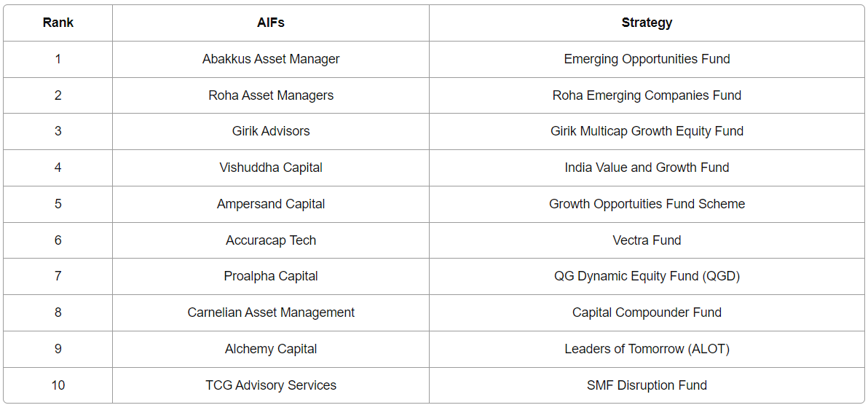Select the Accuracap Tech cell

coord(271,240)
